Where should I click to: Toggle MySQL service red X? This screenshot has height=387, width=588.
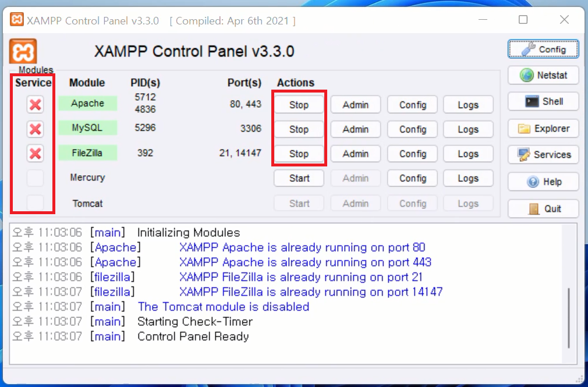[36, 129]
